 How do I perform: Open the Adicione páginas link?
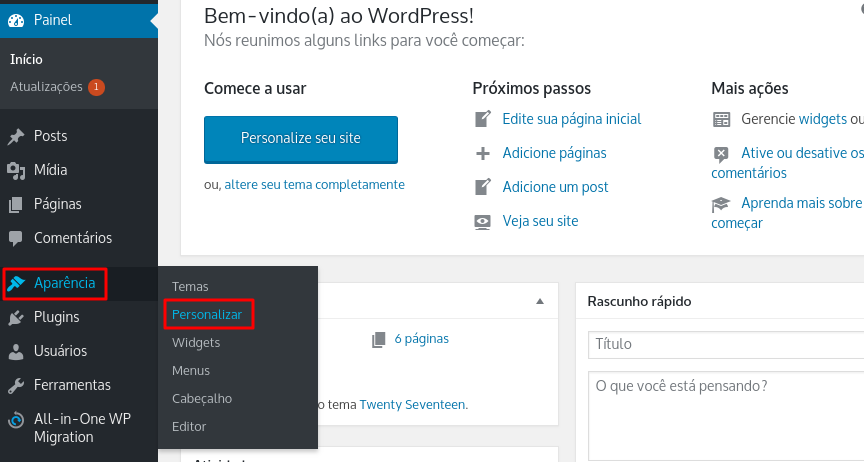pos(554,153)
